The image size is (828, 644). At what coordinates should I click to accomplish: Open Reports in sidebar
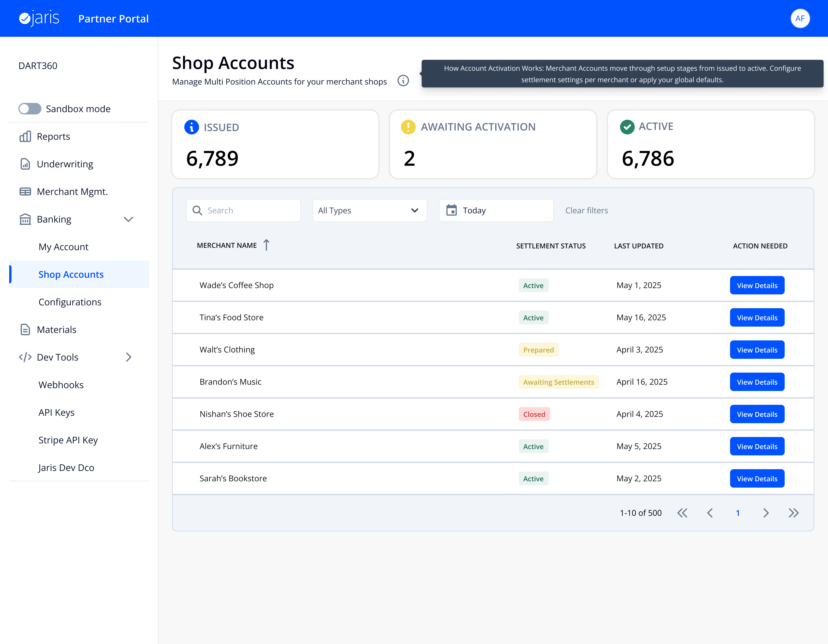pos(79,136)
